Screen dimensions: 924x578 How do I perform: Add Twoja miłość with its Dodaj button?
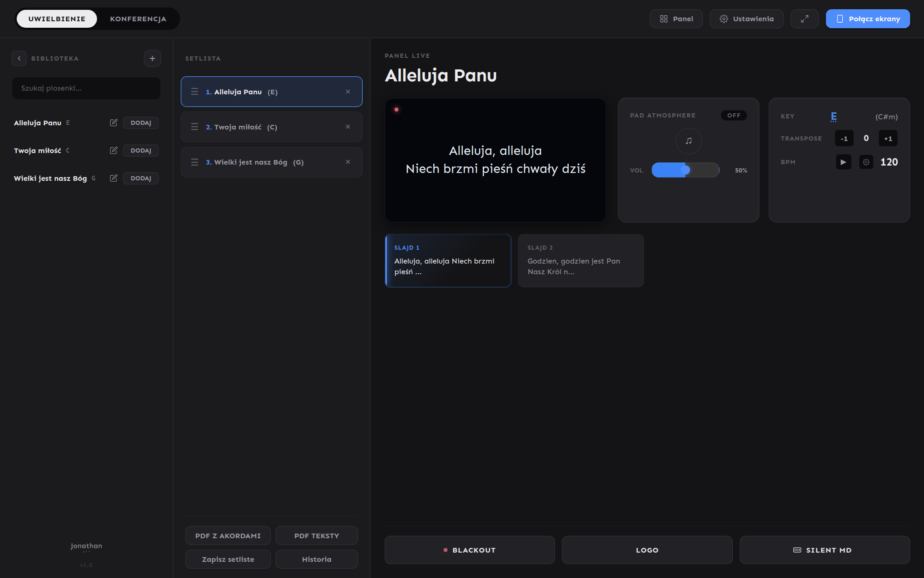click(141, 150)
